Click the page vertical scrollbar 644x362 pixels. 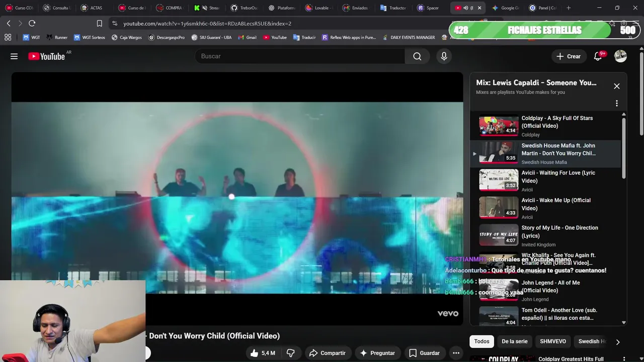641,93
